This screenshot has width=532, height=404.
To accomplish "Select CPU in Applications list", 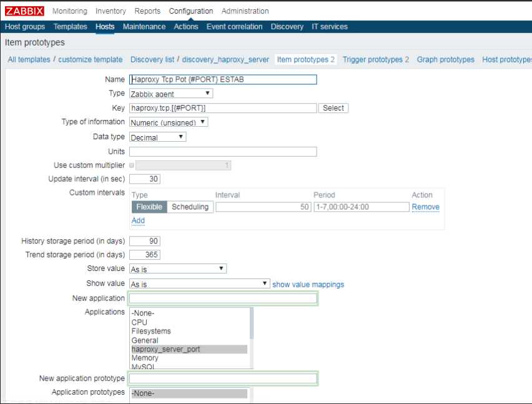I will click(189, 322).
